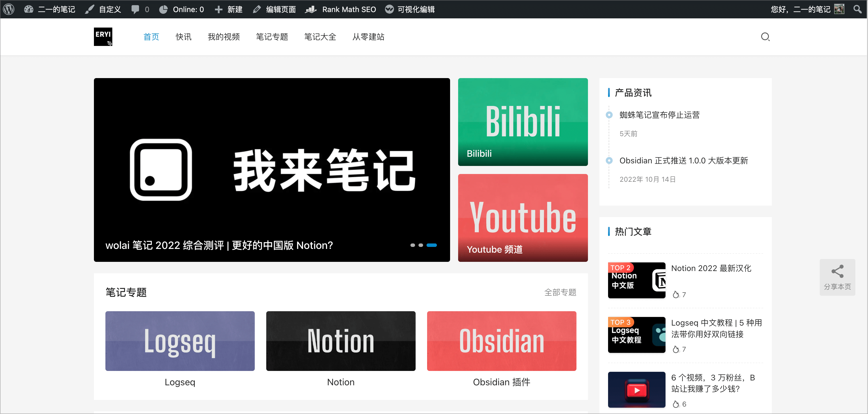Open Obsidian 正式推送 1.0.0 news item

pos(684,161)
